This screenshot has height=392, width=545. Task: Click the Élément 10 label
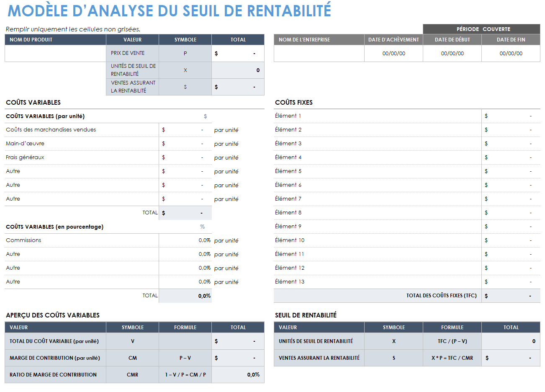tap(290, 240)
